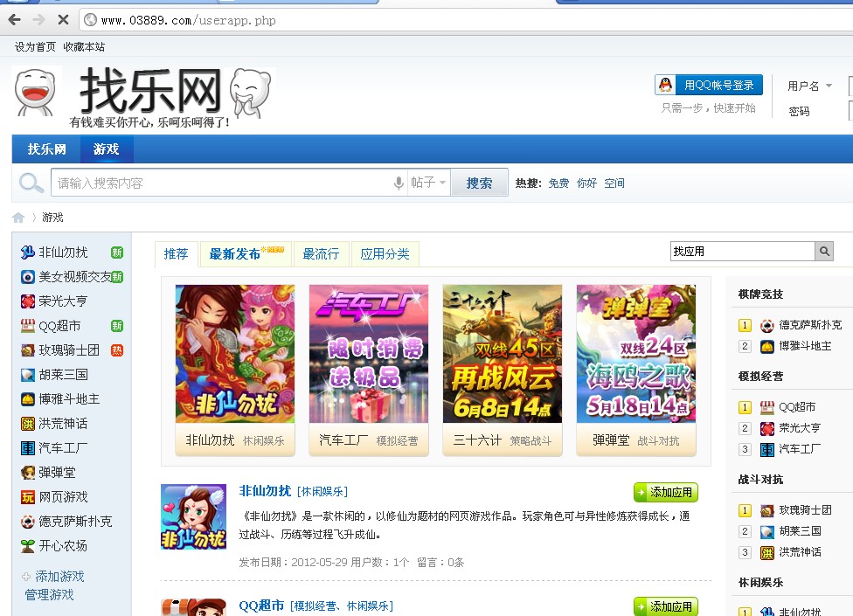This screenshot has width=853, height=616.
Task: Select the 找乐网 navigation tab
Action: pos(47,149)
